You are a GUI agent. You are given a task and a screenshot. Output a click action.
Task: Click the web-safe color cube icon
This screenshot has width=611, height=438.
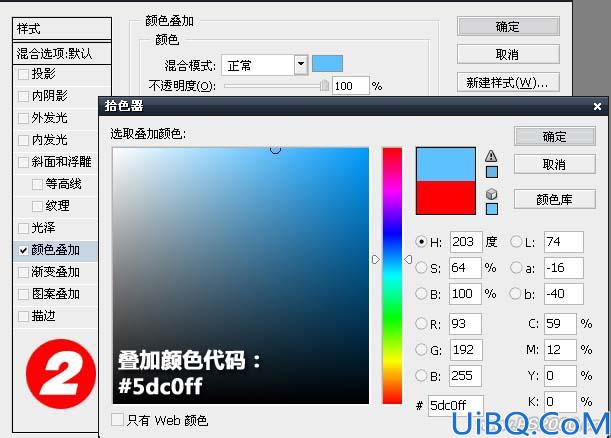click(x=491, y=194)
